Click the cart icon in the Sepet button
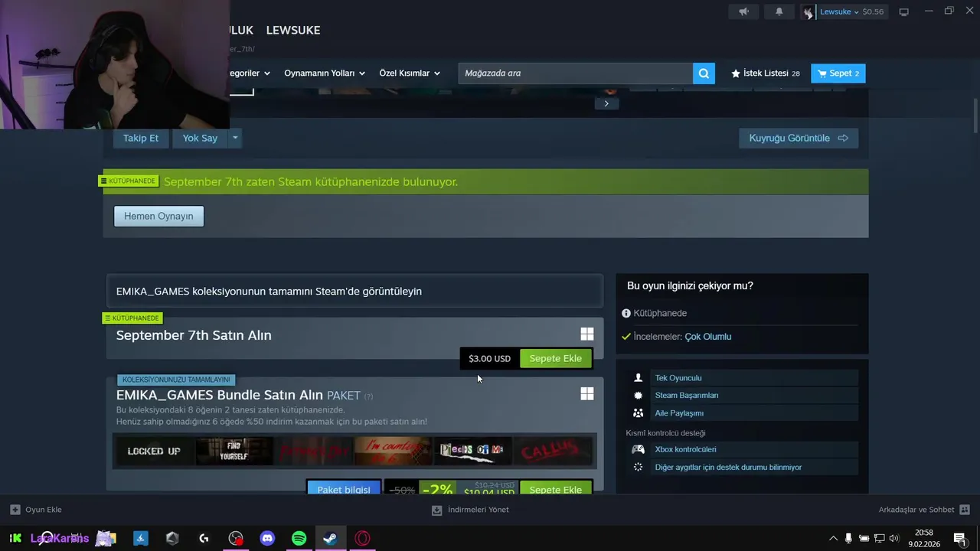Image resolution: width=980 pixels, height=551 pixels. [x=822, y=73]
